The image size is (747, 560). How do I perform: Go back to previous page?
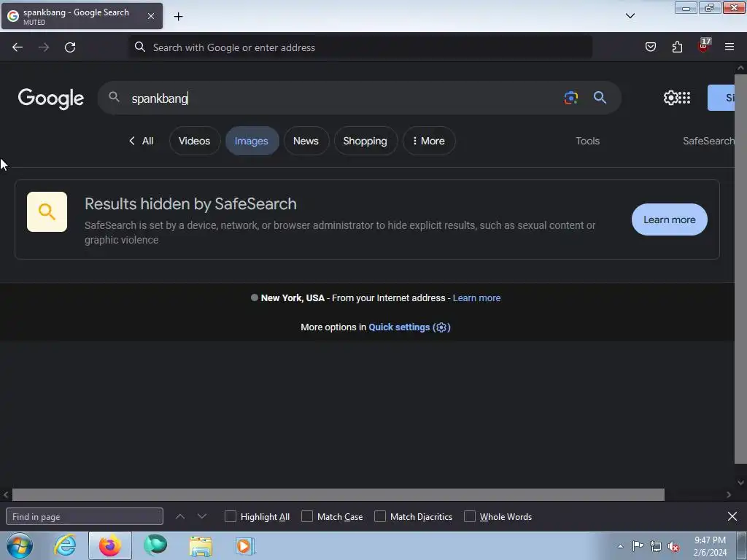pyautogui.click(x=18, y=47)
